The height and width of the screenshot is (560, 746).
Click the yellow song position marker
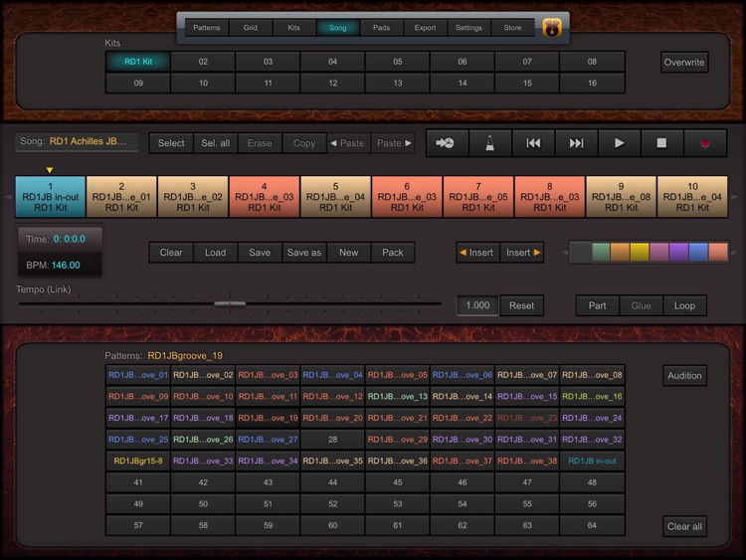pos(50,170)
